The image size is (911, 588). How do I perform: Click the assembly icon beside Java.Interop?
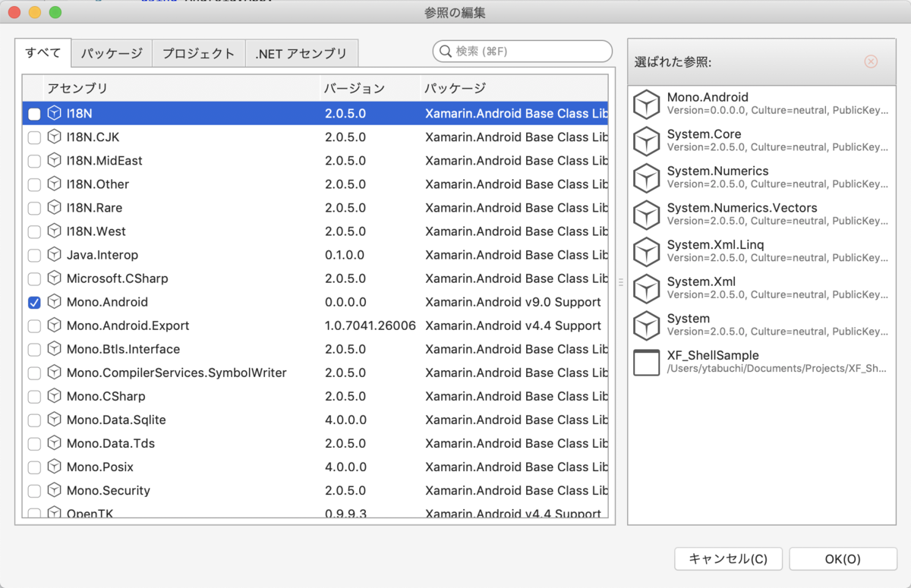pyautogui.click(x=54, y=254)
